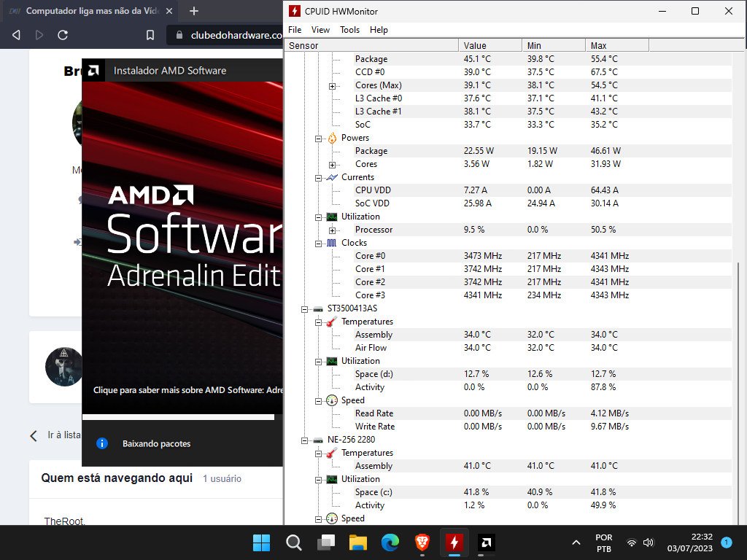Collapse the CPU Utilization section above Processor
Screen dimensions: 747x560
coord(318,217)
